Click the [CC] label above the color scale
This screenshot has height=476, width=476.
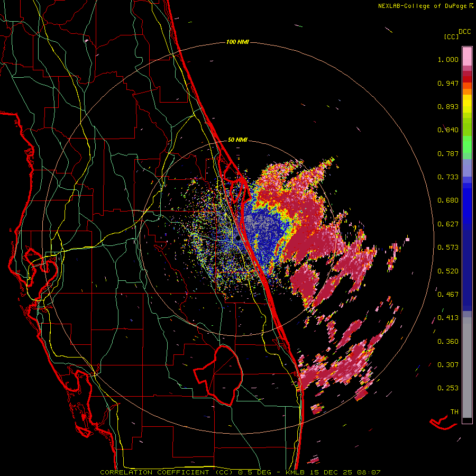point(451,36)
